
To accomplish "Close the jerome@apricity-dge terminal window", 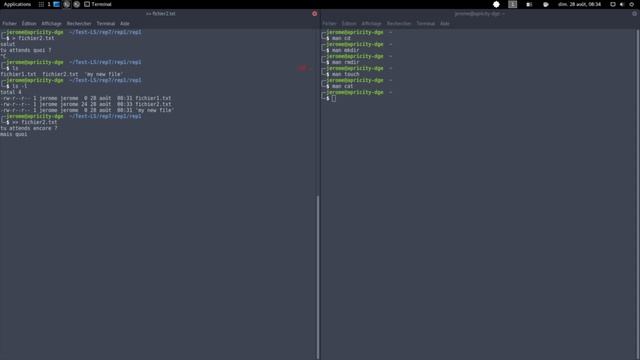I will (634, 13).
